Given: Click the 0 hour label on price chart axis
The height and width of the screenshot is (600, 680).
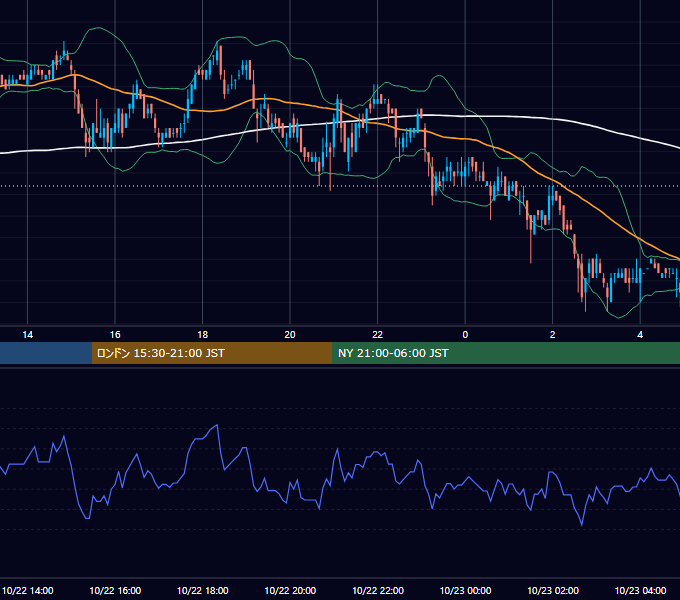Looking at the screenshot, I should (465, 335).
